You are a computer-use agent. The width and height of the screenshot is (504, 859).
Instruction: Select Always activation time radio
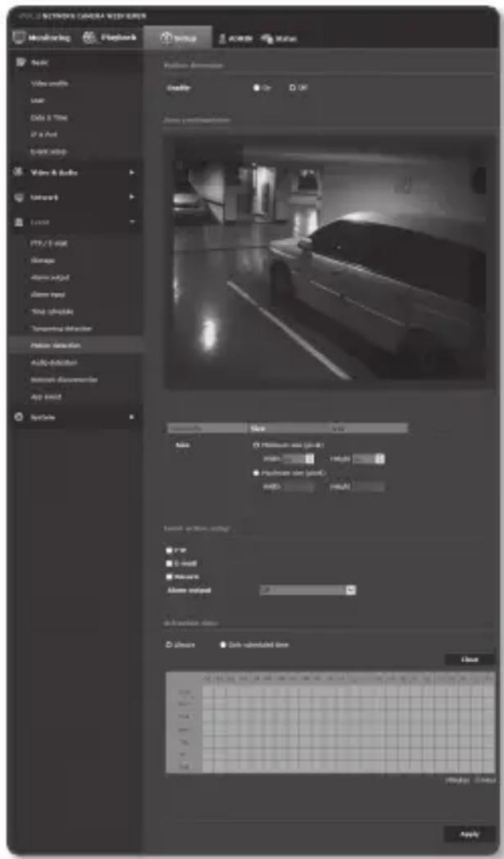pos(169,645)
